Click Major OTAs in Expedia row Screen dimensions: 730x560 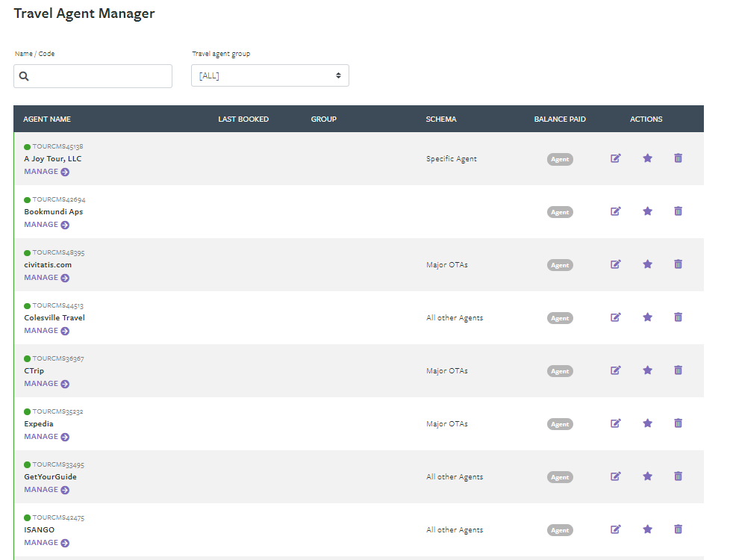447,424
